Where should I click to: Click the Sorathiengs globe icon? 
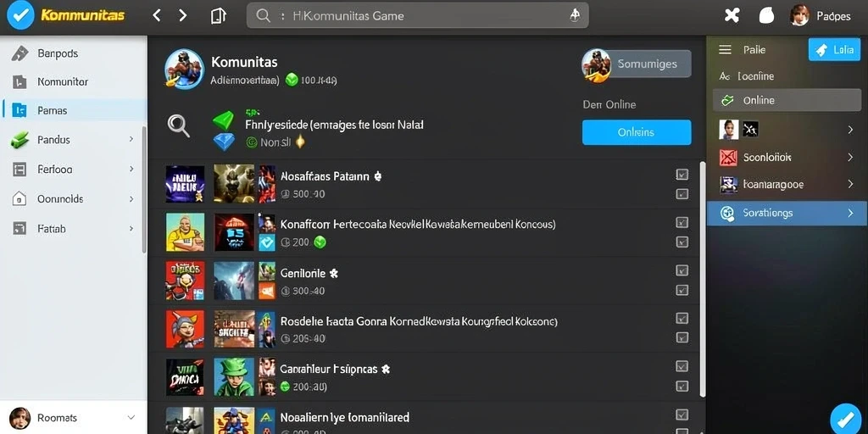click(x=727, y=213)
